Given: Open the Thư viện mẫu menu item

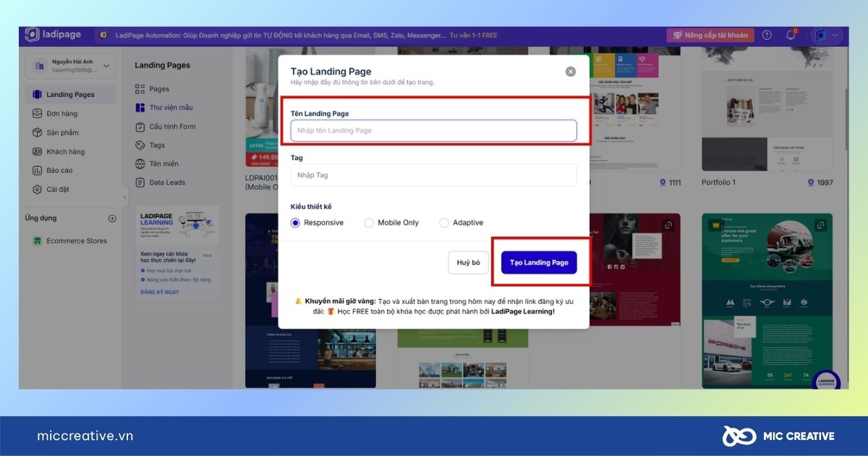Looking at the screenshot, I should pos(171,108).
